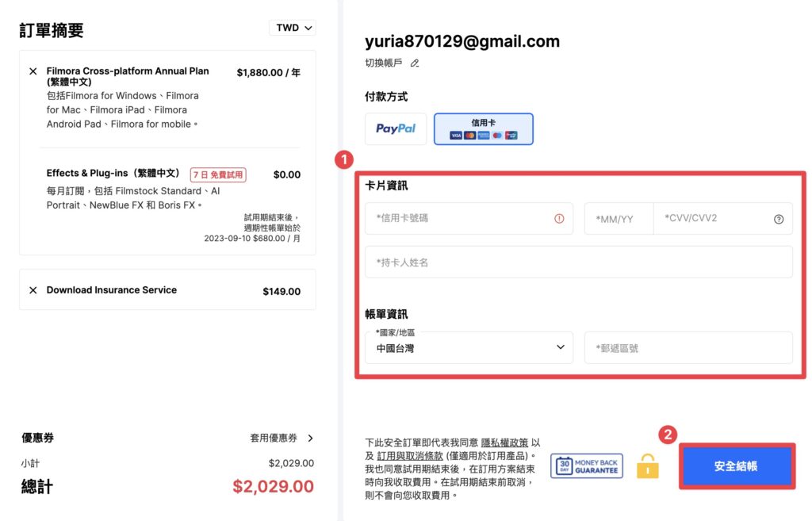Click the 安全結帳 secure checkout button
Viewport: 812px width, 521px height.
pos(737,466)
